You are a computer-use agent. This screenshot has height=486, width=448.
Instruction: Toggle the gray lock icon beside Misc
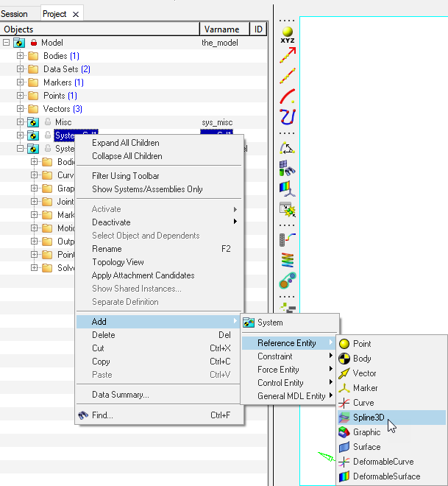(47, 122)
